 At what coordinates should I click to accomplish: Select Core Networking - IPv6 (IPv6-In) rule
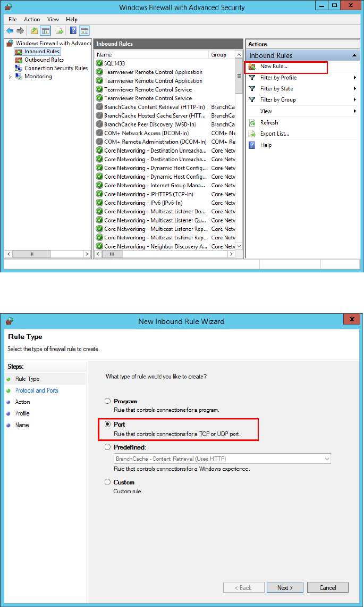coord(165,203)
